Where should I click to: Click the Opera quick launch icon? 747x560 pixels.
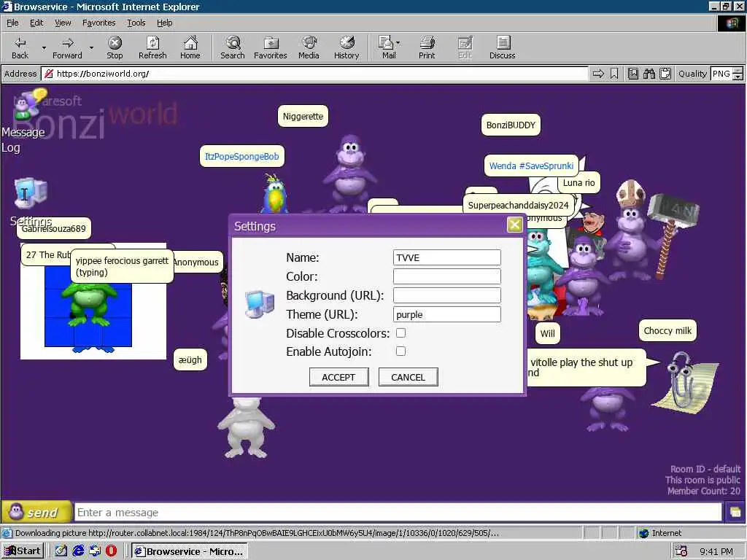tap(111, 551)
